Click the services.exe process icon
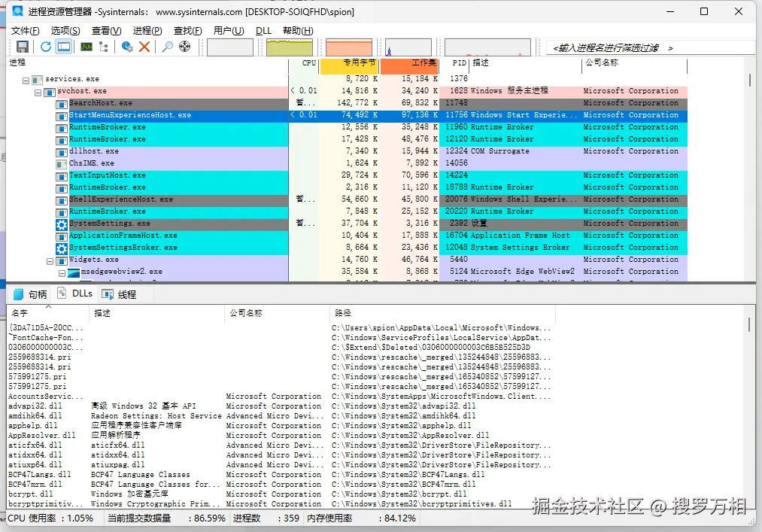The width and height of the screenshot is (762, 532). click(x=38, y=80)
